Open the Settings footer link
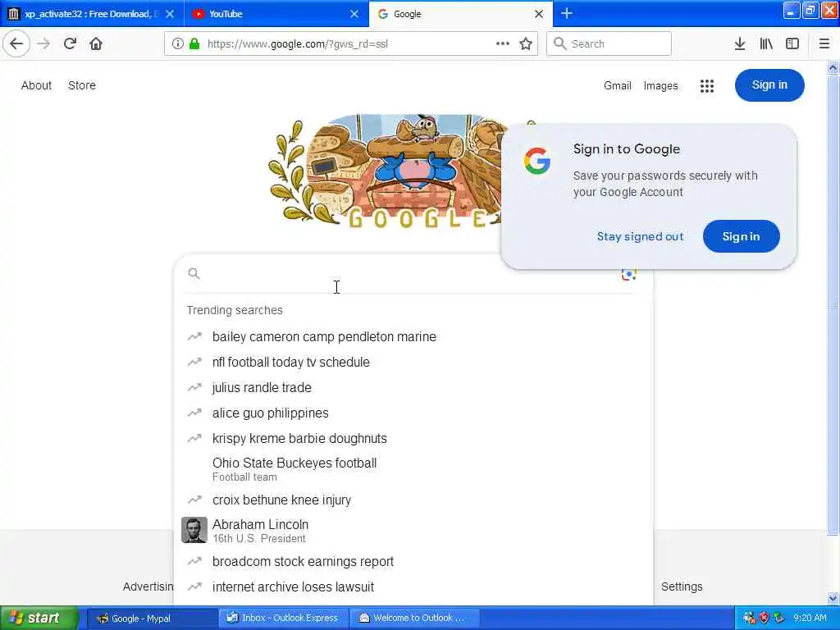Viewport: 840px width, 630px height. tap(682, 587)
